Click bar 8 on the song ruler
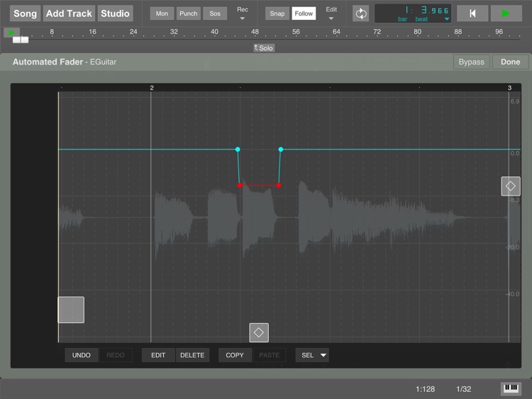Viewport: 532px width, 399px height. point(52,32)
